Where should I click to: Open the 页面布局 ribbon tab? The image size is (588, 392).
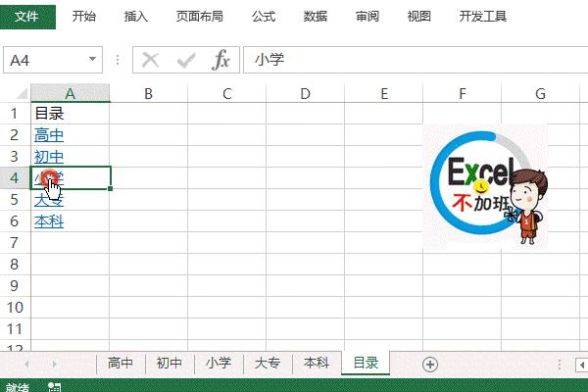pos(200,16)
